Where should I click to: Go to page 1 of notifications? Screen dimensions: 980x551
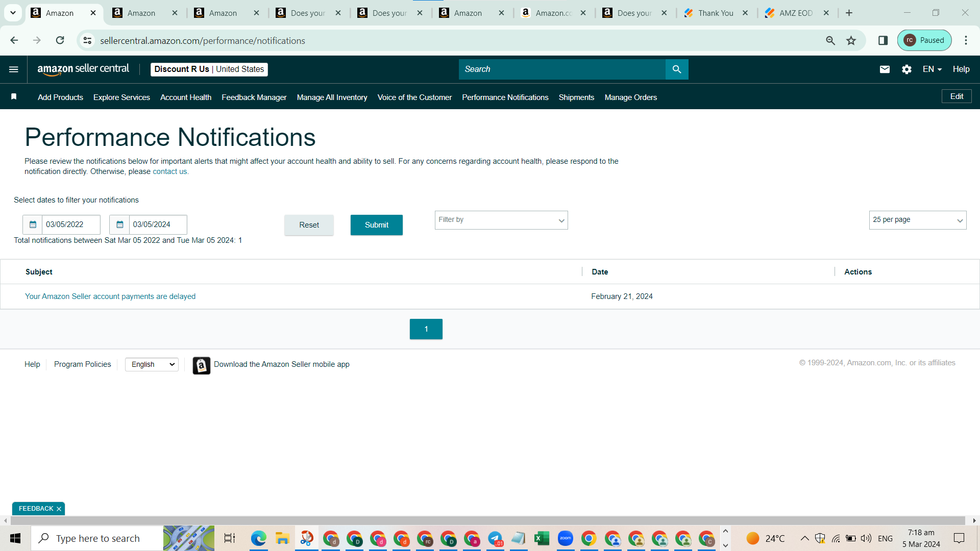click(426, 329)
